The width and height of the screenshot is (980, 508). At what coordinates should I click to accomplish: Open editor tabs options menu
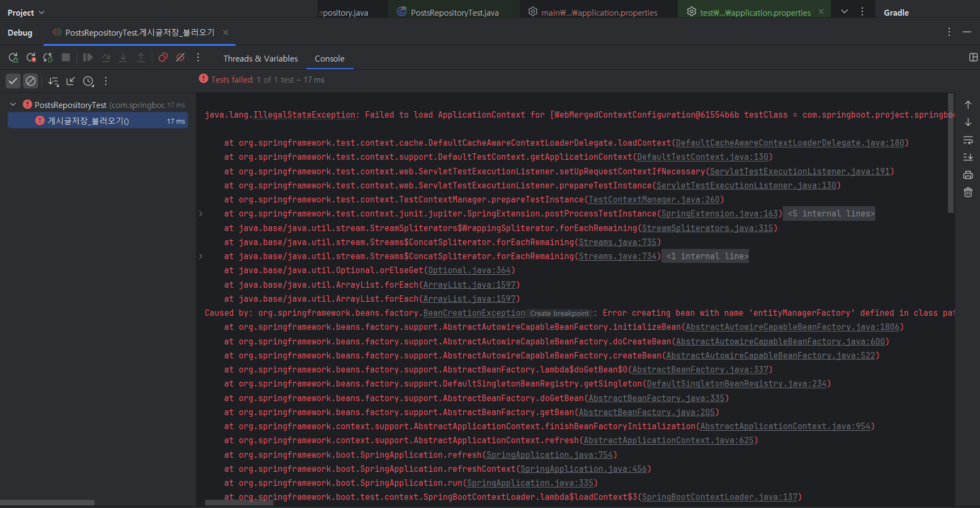862,11
